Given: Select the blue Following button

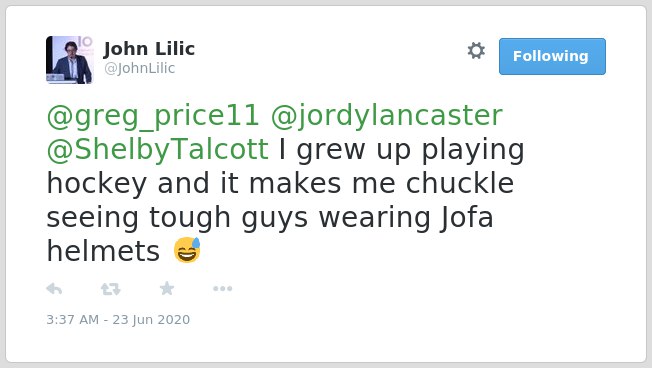Looking at the screenshot, I should (552, 57).
